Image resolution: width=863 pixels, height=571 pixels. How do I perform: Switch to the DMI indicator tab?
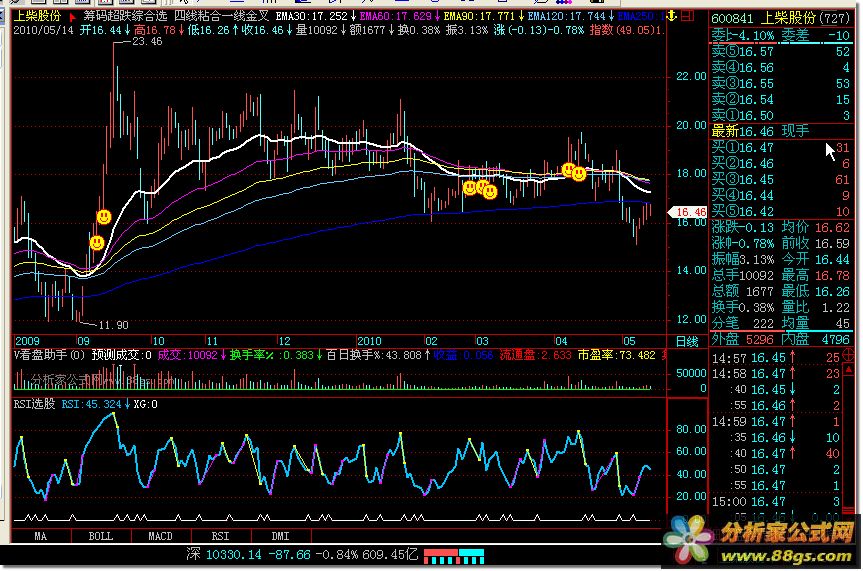pyautogui.click(x=281, y=537)
